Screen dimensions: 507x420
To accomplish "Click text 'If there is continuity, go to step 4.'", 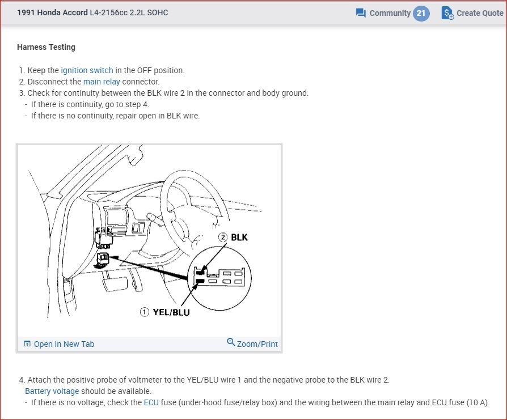I will (x=90, y=104).
